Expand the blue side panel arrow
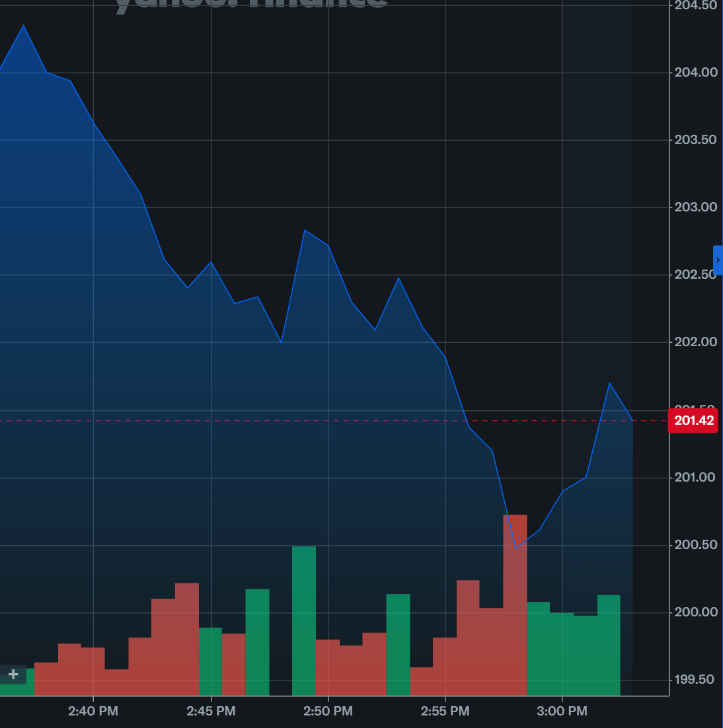Viewport: 723px width, 728px height. click(718, 260)
